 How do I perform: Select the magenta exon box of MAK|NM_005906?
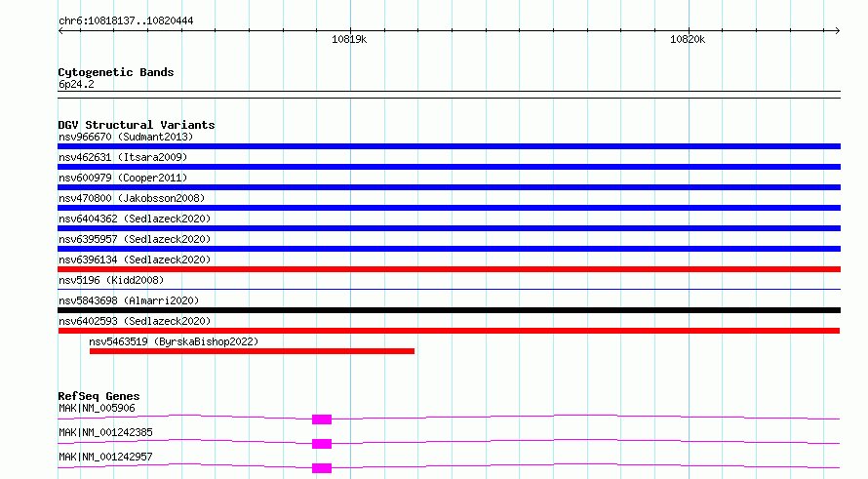click(322, 419)
